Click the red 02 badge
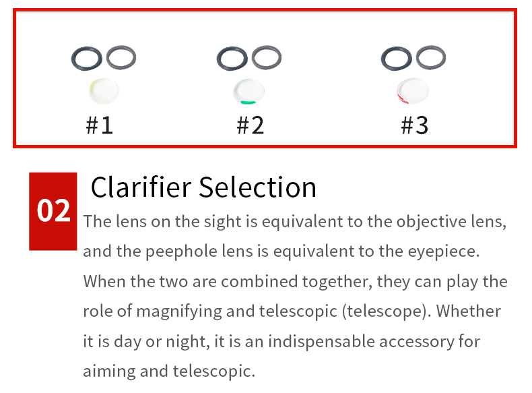 tap(53, 211)
